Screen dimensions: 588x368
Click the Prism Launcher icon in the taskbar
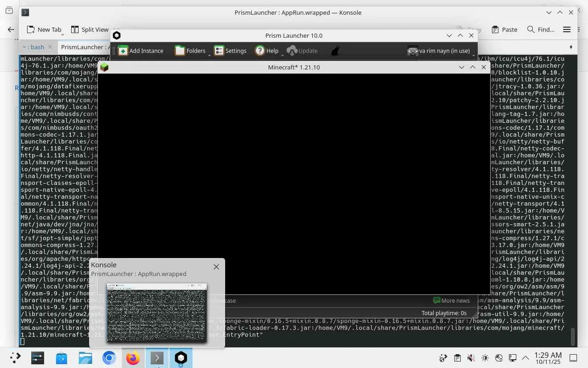click(181, 358)
